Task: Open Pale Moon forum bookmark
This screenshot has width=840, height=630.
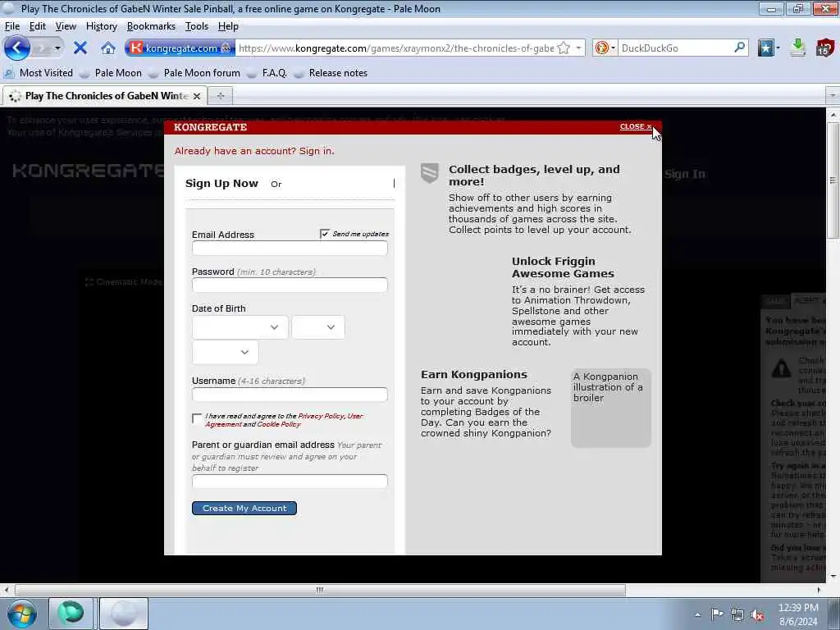Action: click(x=202, y=73)
